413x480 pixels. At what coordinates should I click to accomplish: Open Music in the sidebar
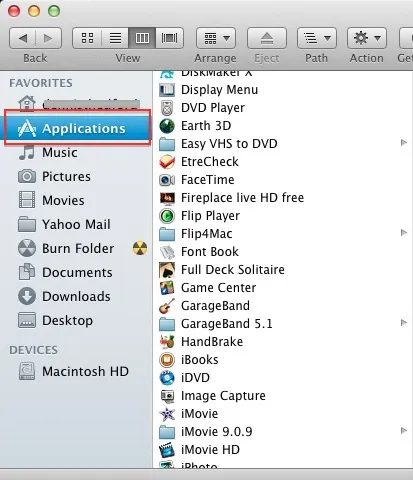[59, 153]
